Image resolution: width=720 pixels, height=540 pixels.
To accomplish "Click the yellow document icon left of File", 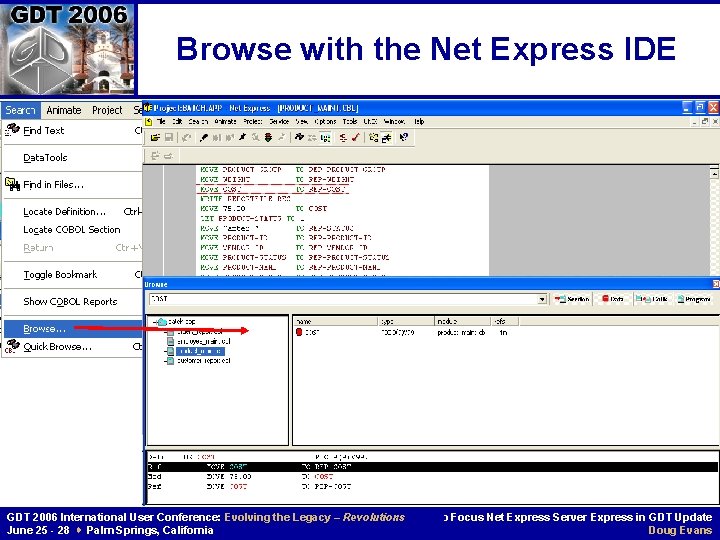I will tap(148, 122).
